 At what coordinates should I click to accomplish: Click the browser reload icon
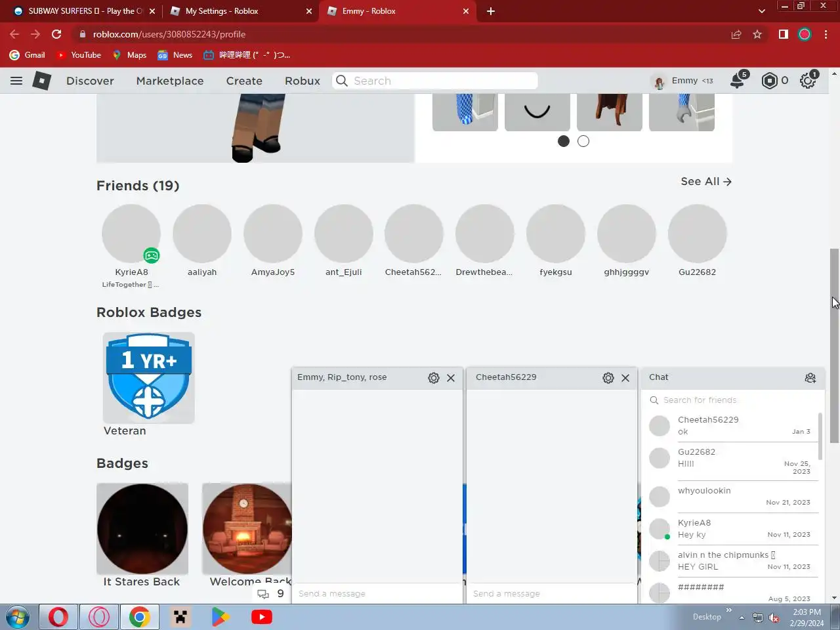[56, 34]
